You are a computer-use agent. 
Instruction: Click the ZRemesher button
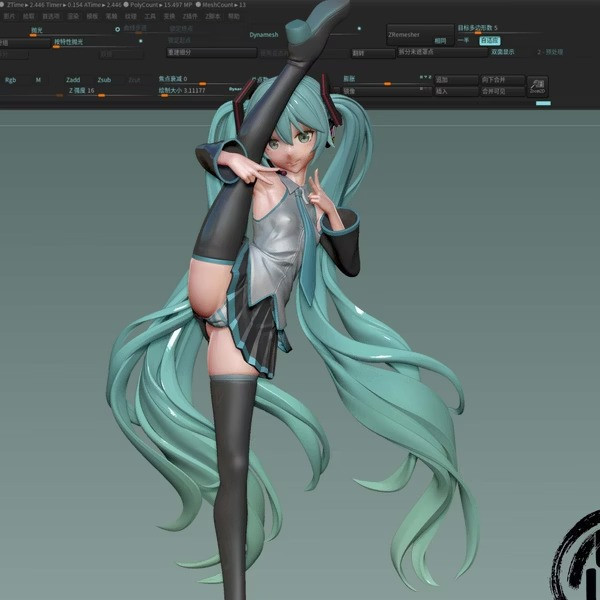420,35
